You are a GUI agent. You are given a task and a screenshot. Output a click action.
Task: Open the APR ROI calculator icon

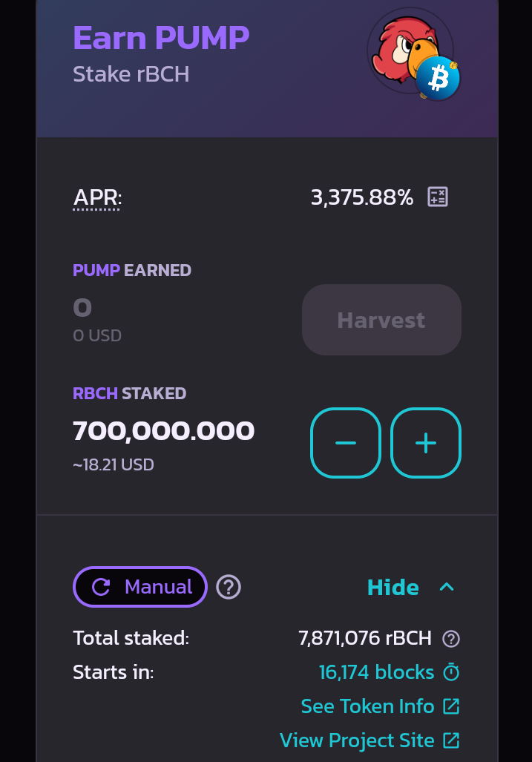click(x=437, y=197)
